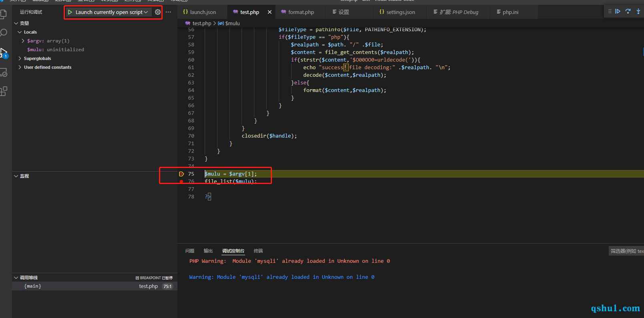
Task: Open the Search view in activity bar
Action: click(x=4, y=33)
